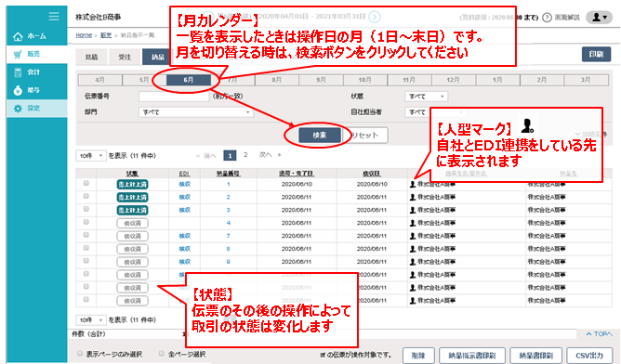Switch to the 受注 tab
Viewport: 621px width, 364px height.
coord(125,58)
